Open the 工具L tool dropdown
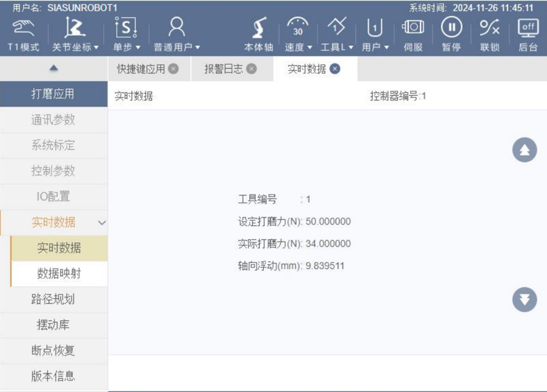 (x=337, y=36)
